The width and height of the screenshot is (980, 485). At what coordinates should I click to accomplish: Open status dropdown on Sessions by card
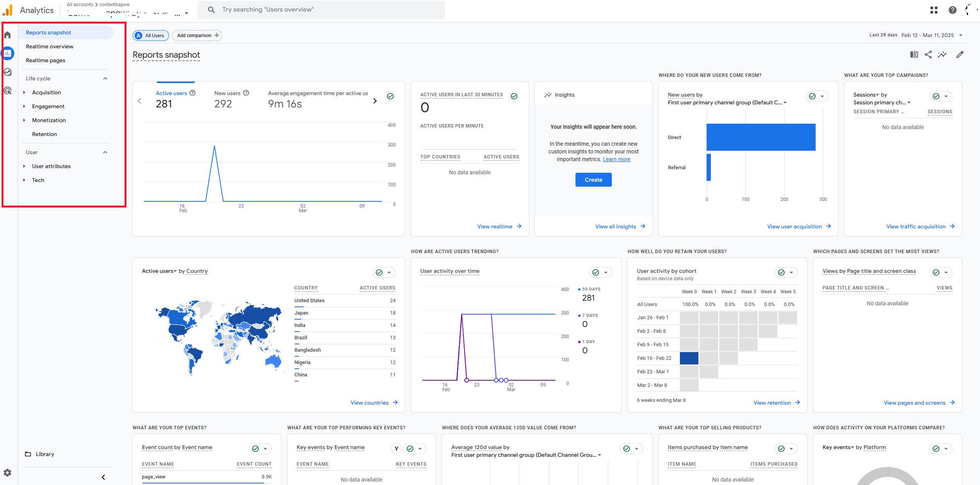point(941,96)
